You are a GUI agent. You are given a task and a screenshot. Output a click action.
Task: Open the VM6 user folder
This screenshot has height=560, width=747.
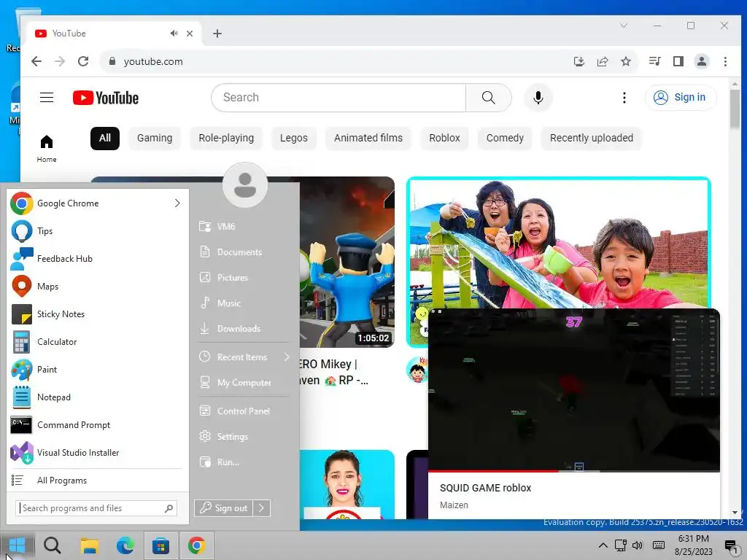pos(244,227)
